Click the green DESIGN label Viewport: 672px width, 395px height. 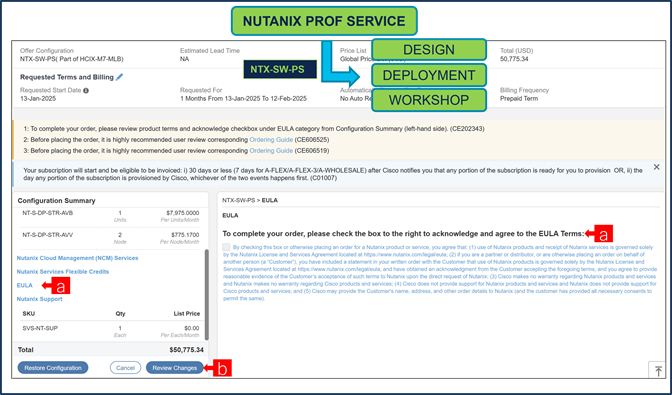pyautogui.click(x=429, y=50)
